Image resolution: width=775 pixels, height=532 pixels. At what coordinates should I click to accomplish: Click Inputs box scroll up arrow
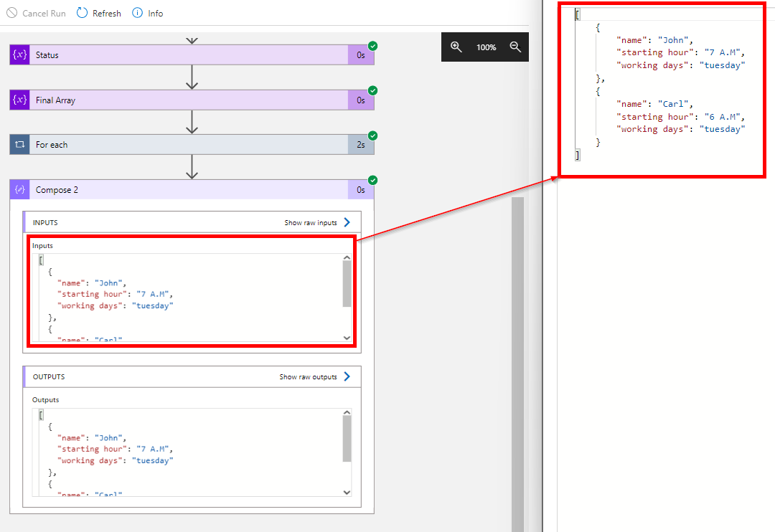(347, 257)
